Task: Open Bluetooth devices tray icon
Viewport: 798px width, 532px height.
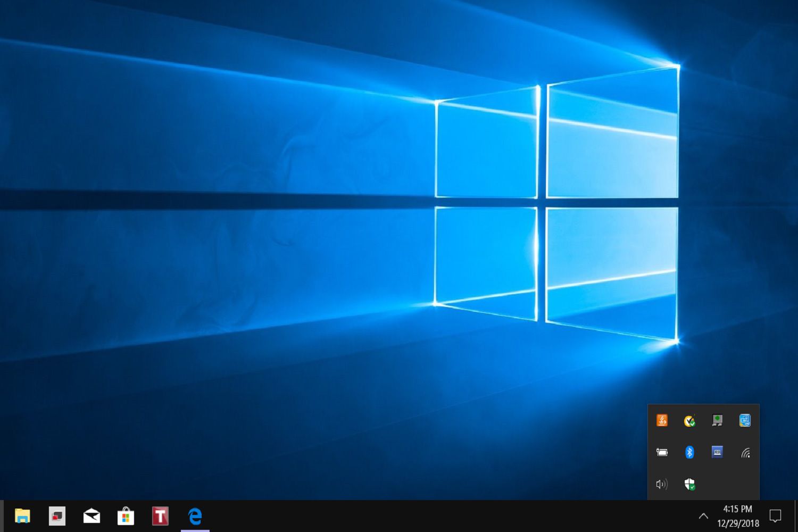Action: pos(689,452)
